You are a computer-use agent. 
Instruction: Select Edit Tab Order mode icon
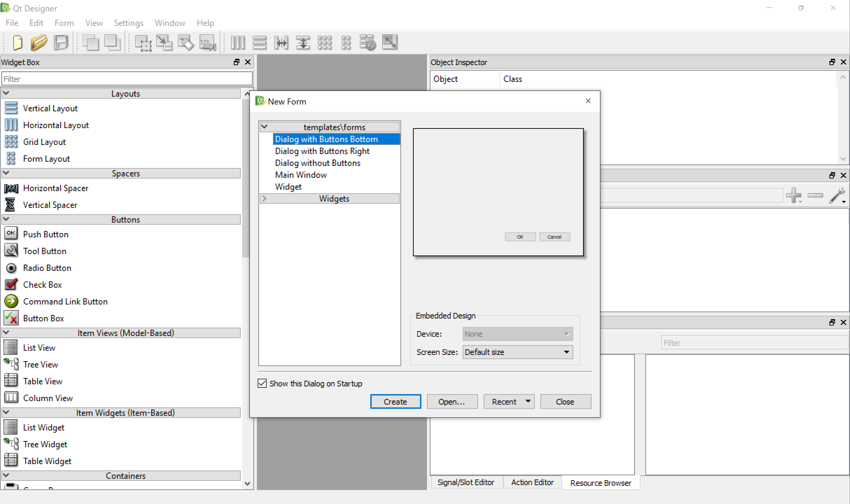207,43
